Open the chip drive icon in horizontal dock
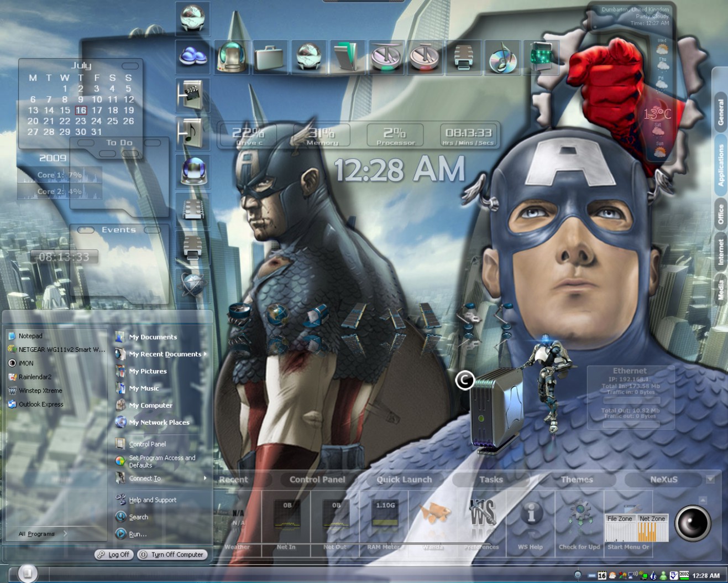 [x=463, y=57]
